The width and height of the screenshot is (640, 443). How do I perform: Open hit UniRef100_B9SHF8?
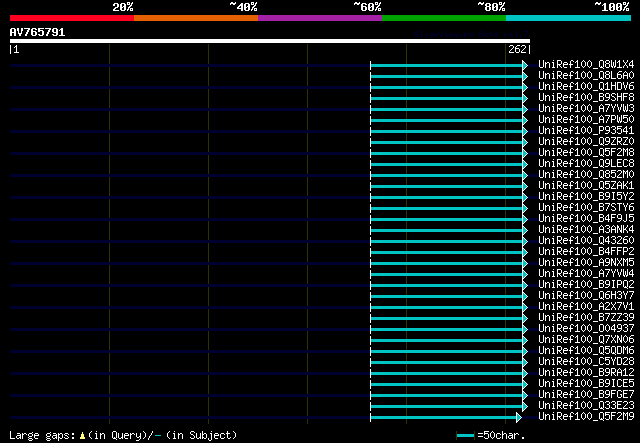coord(586,98)
